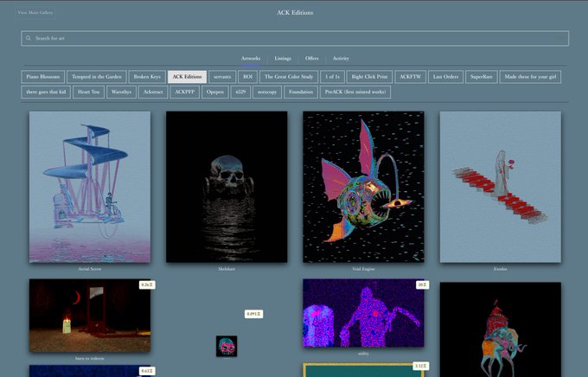Open the 'utility' purple reaper artwork
This screenshot has height=377, width=588.
(x=363, y=313)
